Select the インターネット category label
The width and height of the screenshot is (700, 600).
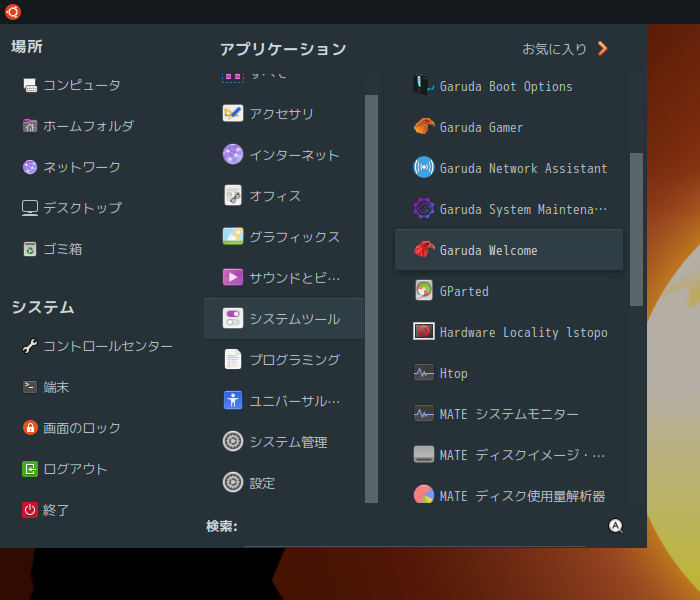coord(294,155)
